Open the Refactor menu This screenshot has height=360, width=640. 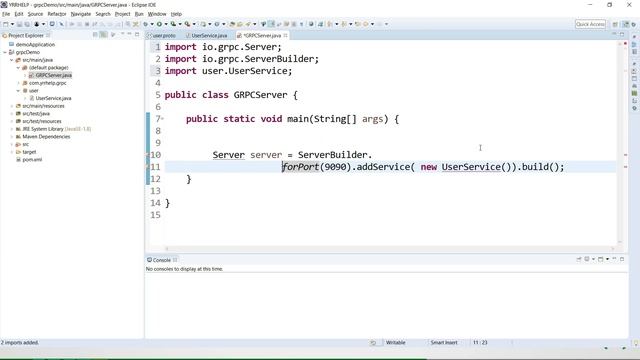coord(57,14)
